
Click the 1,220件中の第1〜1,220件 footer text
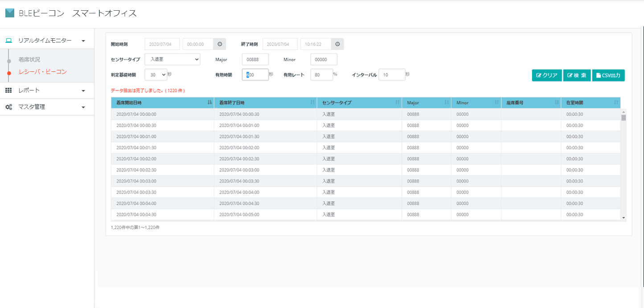[x=135, y=227]
